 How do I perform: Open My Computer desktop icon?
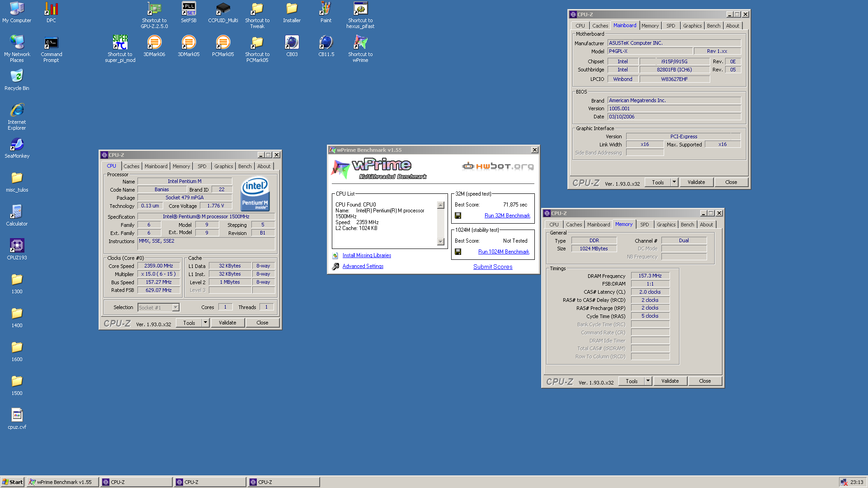point(17,12)
